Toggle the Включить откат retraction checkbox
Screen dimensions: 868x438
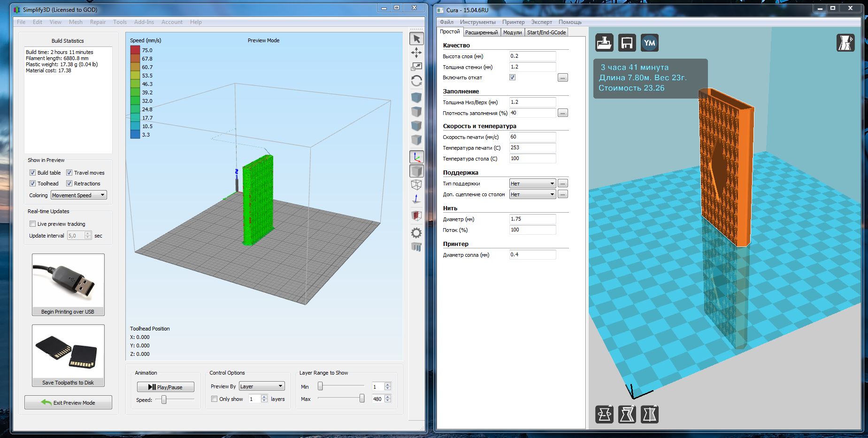click(x=513, y=77)
